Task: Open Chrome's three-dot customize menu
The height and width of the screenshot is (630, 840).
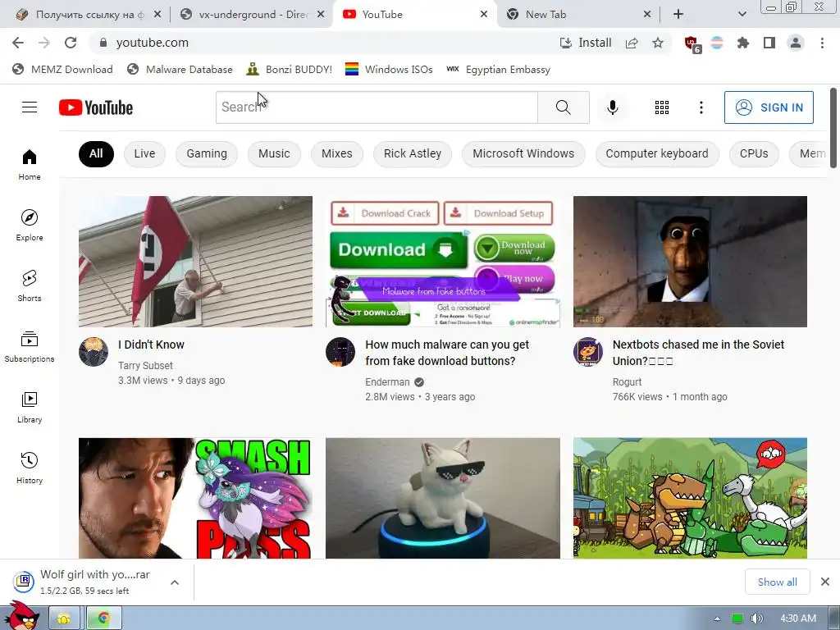Action: [x=822, y=43]
